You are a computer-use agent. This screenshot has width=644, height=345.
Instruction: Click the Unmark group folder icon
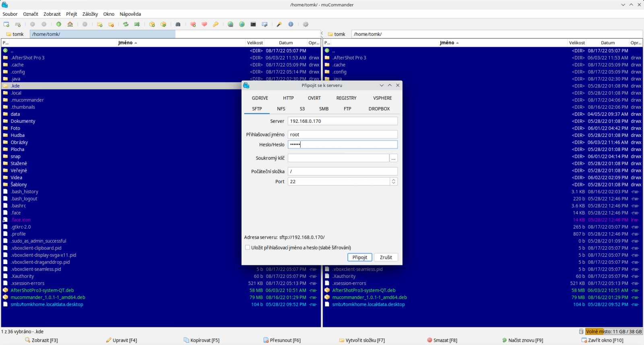point(111,24)
